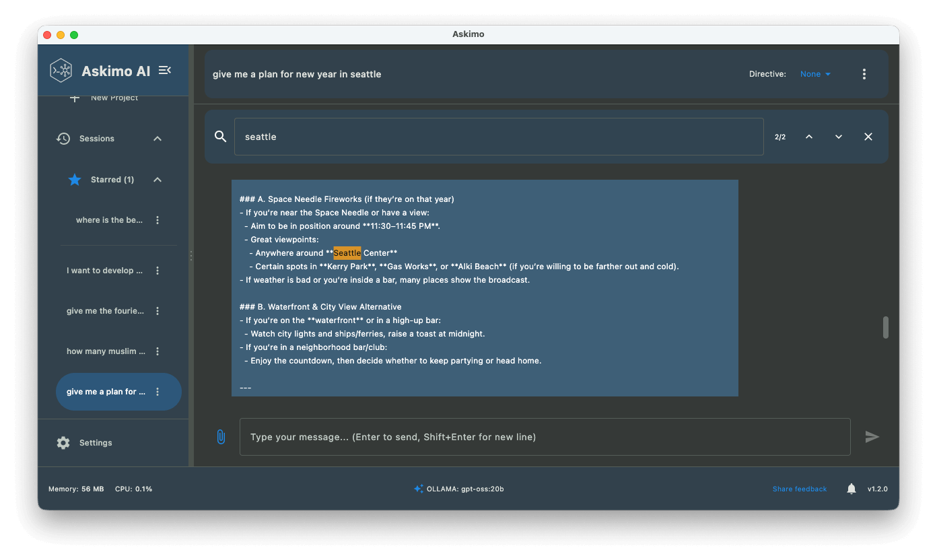Click the Share feedback link
Screen dimensions: 937x560
click(799, 489)
